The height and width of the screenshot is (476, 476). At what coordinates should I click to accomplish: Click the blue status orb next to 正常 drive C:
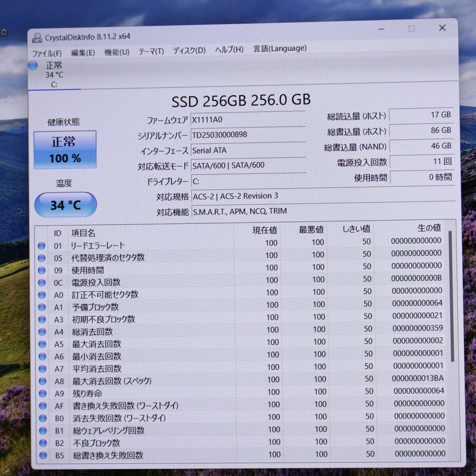click(x=33, y=65)
